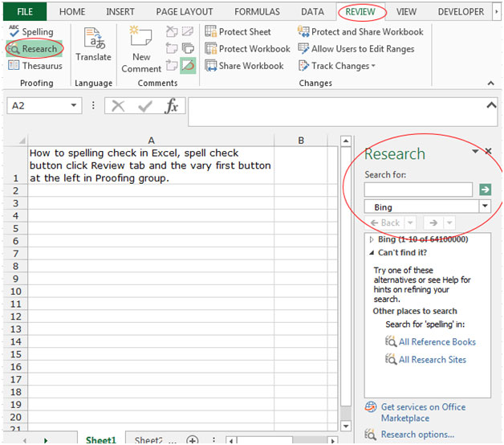Select column B header
504x445 pixels.
coord(301,141)
